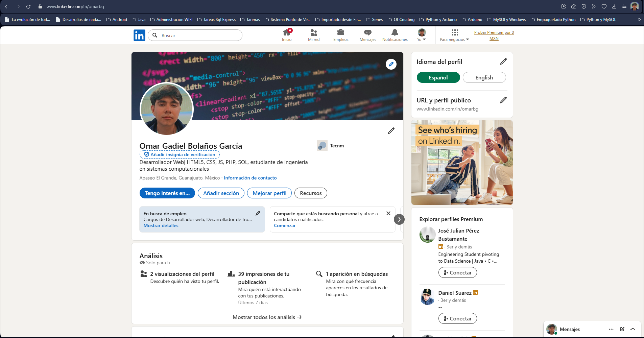Click Mejorar perfil button
The image size is (644, 338).
pyautogui.click(x=269, y=193)
